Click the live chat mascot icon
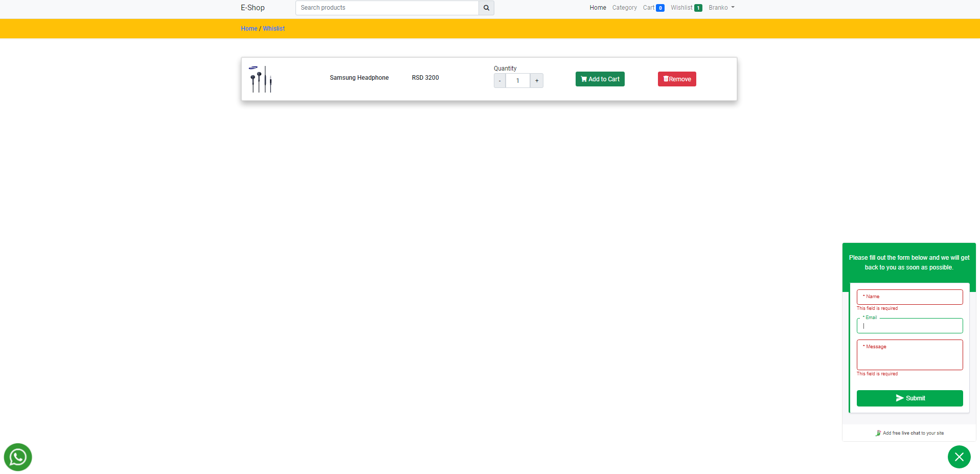 point(878,433)
